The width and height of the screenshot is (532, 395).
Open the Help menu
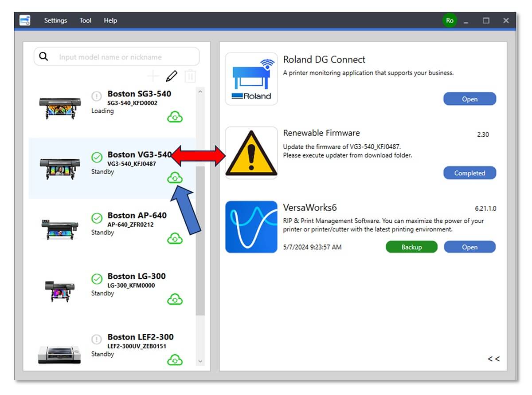tap(110, 20)
